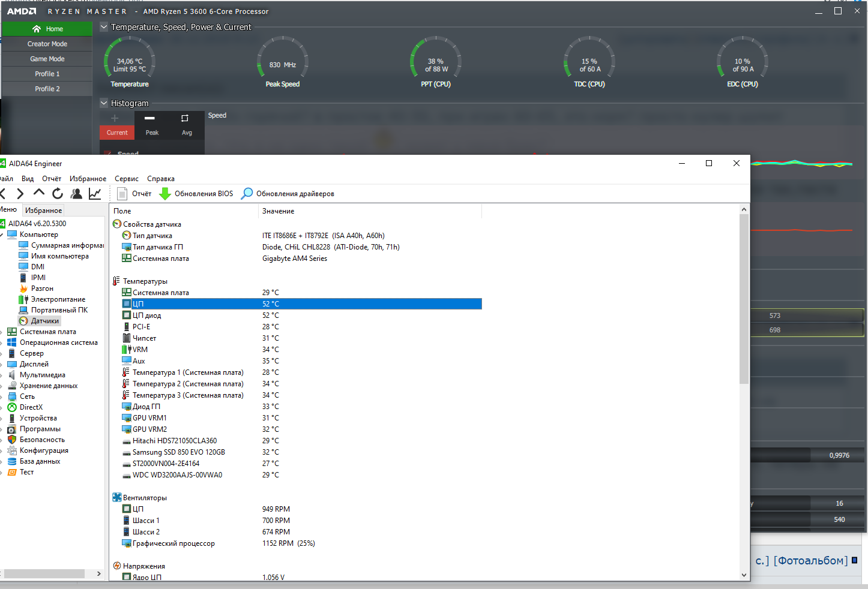Open DMI tree item
The image size is (868, 589).
coord(38,267)
